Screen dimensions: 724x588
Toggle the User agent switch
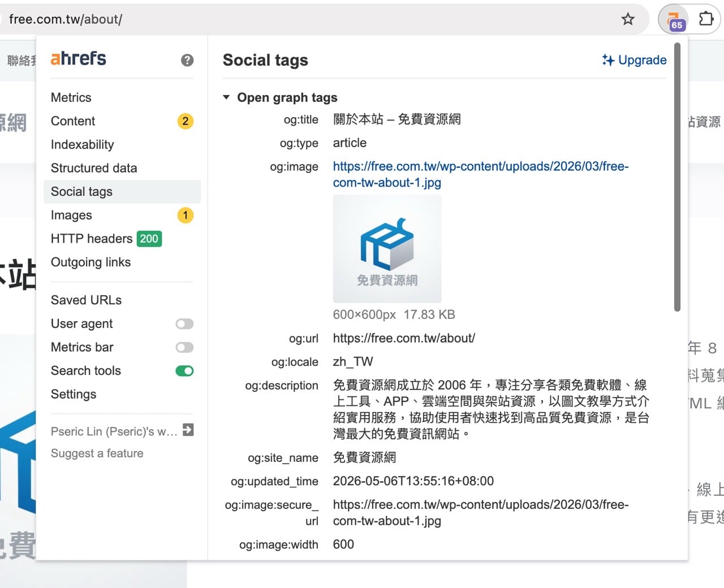coord(184,324)
